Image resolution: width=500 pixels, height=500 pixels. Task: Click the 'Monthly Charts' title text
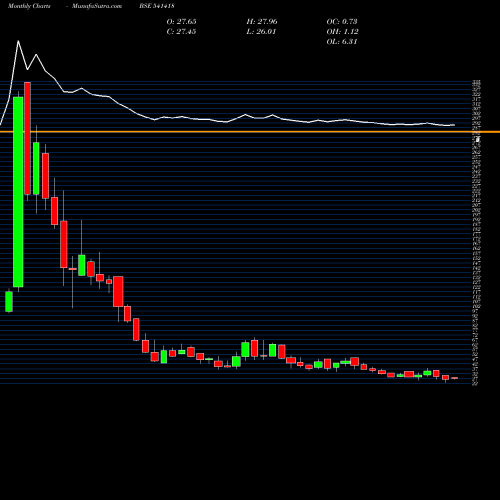click(x=29, y=6)
